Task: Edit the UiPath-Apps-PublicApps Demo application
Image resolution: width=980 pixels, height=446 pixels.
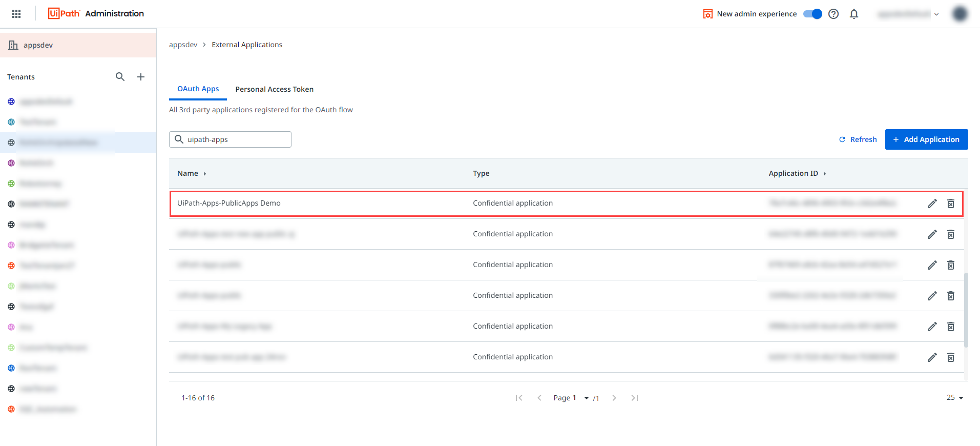Action: 932,204
